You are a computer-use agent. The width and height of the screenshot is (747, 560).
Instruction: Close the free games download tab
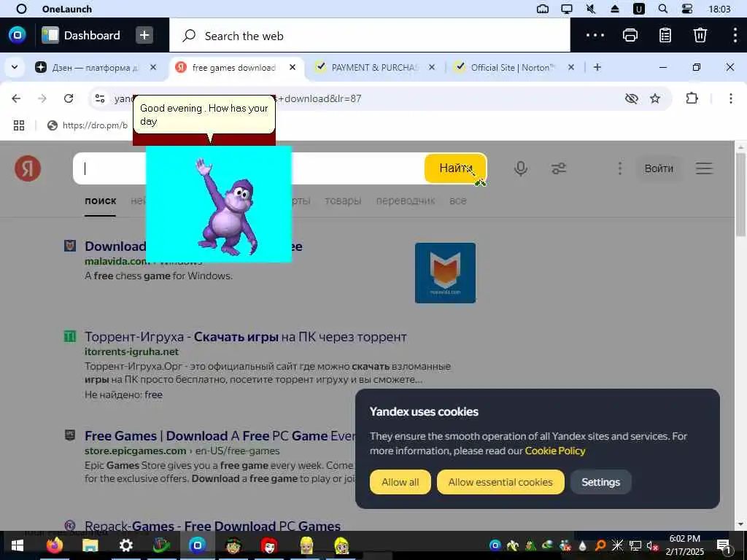[x=293, y=67]
